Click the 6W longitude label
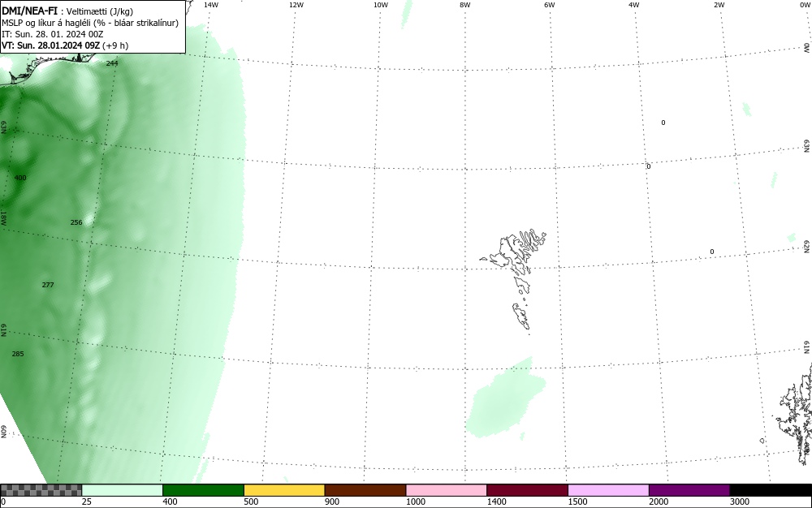This screenshot has height=508, width=812. tap(550, 5)
